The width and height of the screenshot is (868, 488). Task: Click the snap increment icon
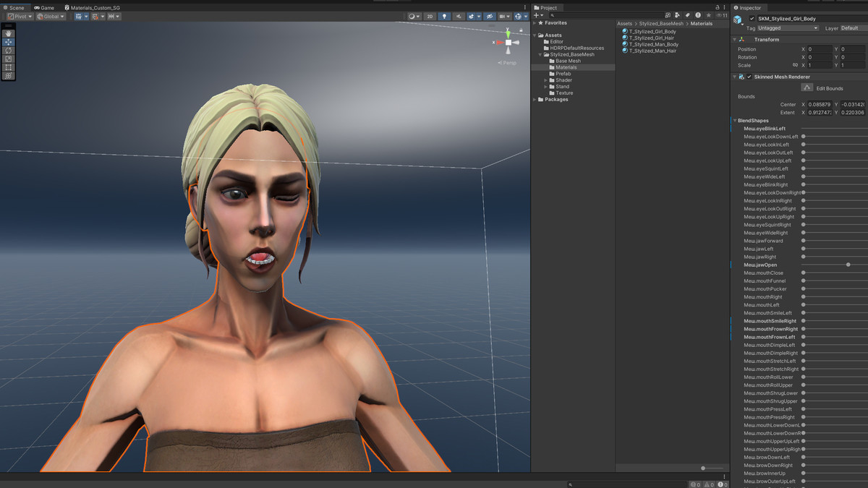(x=111, y=16)
